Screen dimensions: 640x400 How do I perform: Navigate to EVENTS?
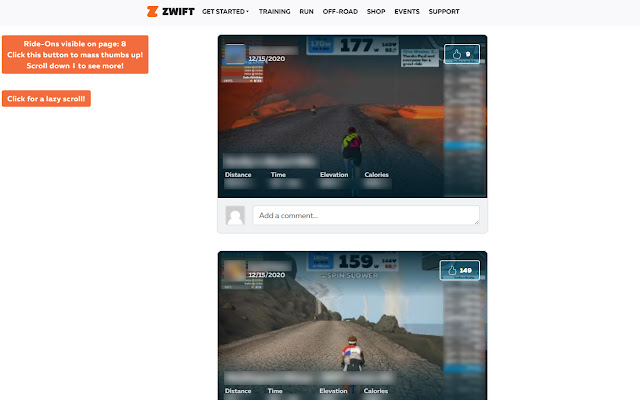(407, 11)
